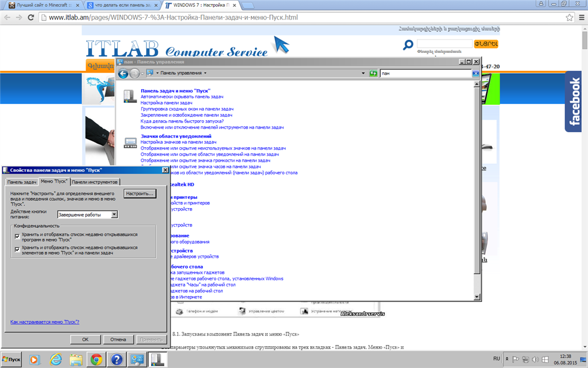The height and width of the screenshot is (368, 588).
Task: Open 'Панель задач и меню Пуск' heading link
Action: coord(176,91)
